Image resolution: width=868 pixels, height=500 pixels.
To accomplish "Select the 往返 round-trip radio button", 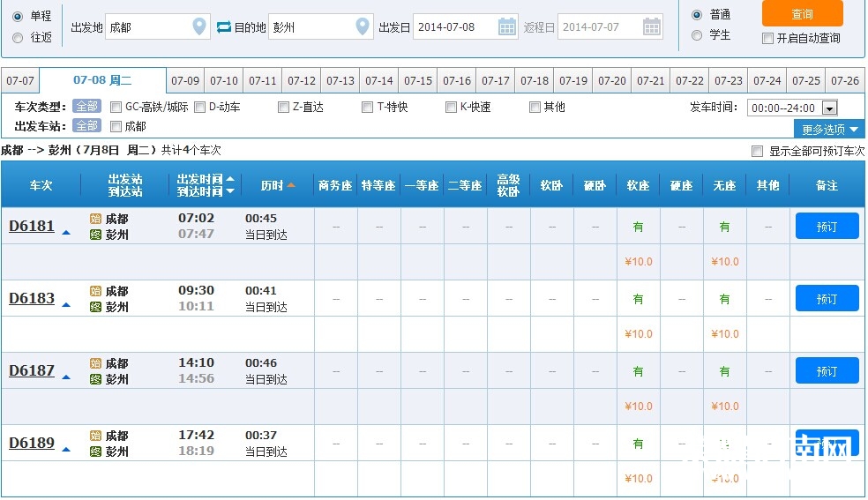I will pos(18,38).
